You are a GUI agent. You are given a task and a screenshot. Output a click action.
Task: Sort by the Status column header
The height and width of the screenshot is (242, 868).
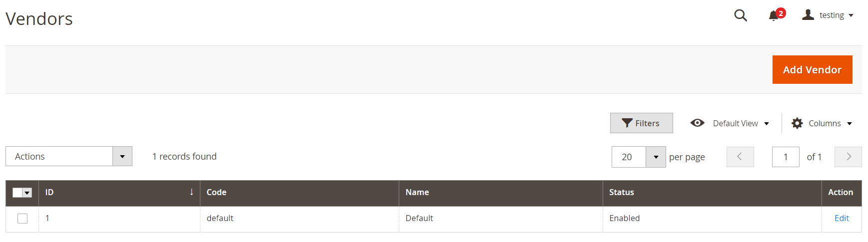tap(621, 192)
